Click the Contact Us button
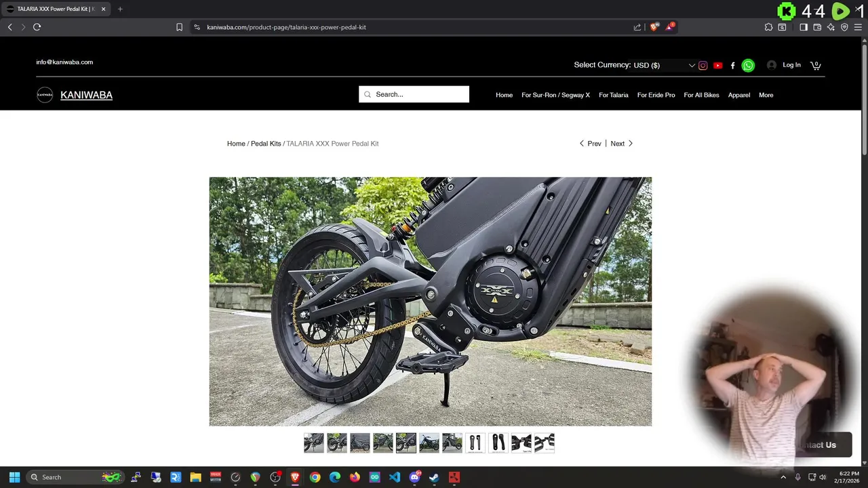The height and width of the screenshot is (488, 868). coord(823,445)
